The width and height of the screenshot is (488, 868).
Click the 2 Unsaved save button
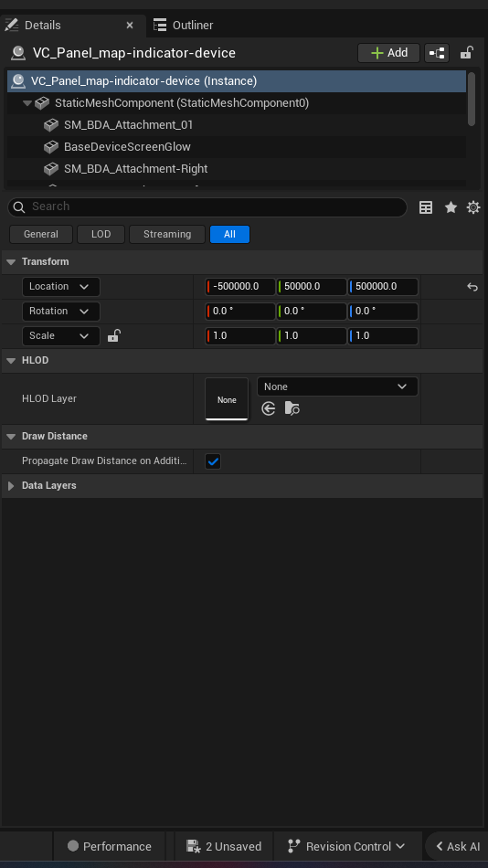tap(224, 846)
